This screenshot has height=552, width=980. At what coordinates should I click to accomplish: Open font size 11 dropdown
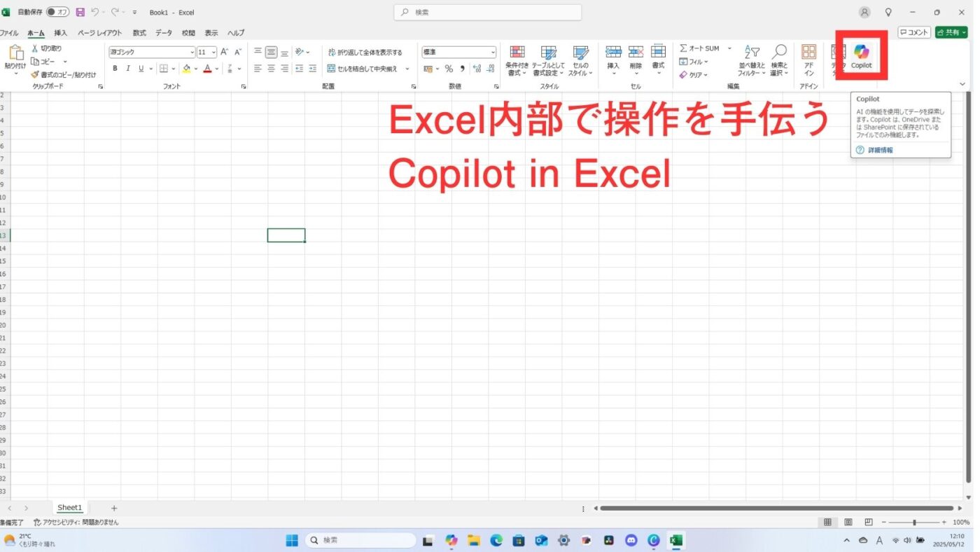tap(213, 53)
